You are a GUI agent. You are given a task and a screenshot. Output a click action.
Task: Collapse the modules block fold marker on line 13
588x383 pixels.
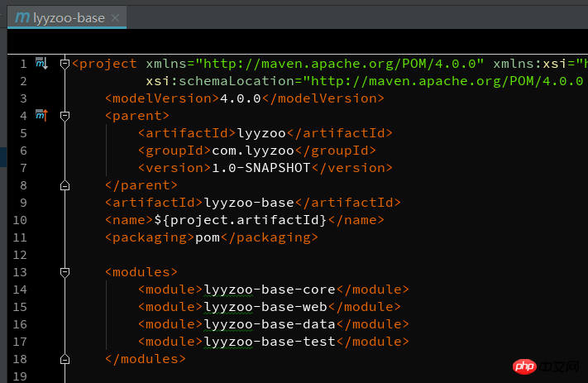(65, 273)
